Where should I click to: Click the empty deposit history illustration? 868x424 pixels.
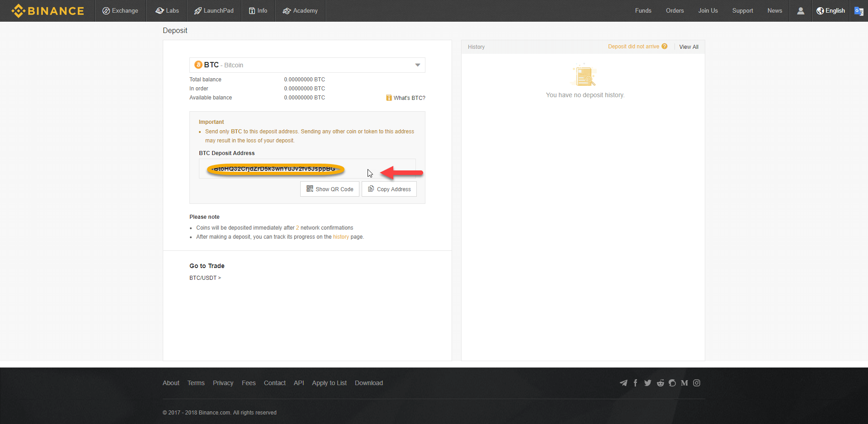tap(585, 75)
